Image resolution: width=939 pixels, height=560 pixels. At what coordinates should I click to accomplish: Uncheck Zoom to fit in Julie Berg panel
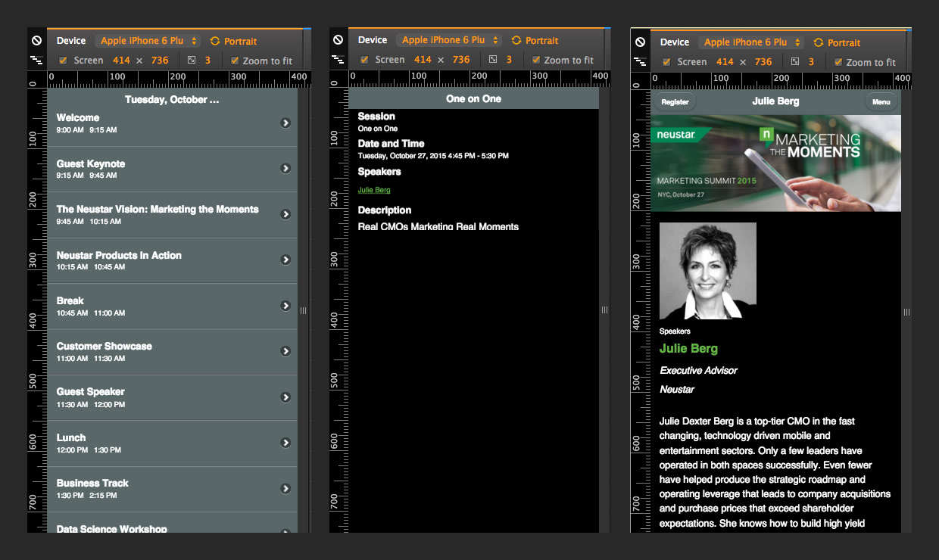[x=838, y=62]
